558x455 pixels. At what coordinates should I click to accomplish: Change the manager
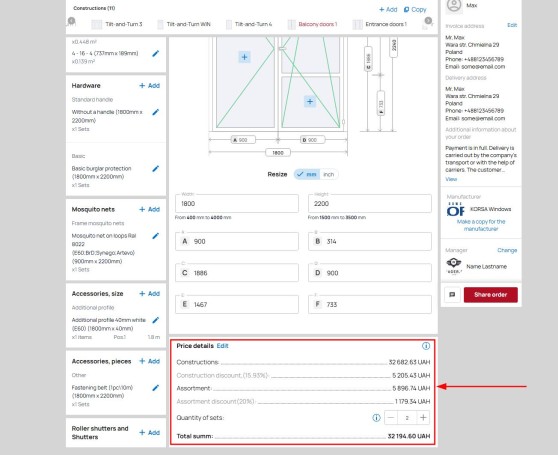(507, 250)
